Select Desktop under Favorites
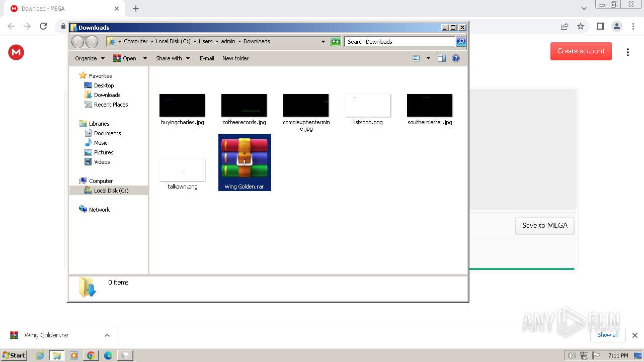This screenshot has height=362, width=644. point(104,85)
